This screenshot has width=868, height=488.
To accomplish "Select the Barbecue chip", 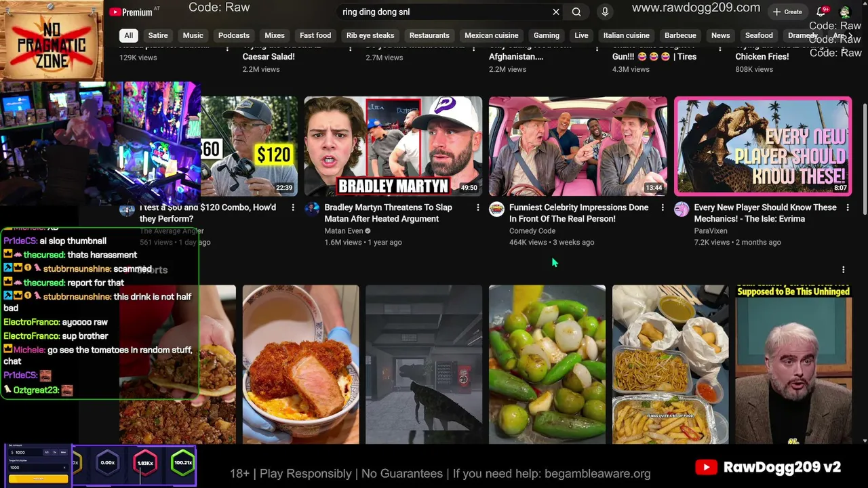I will click(680, 35).
